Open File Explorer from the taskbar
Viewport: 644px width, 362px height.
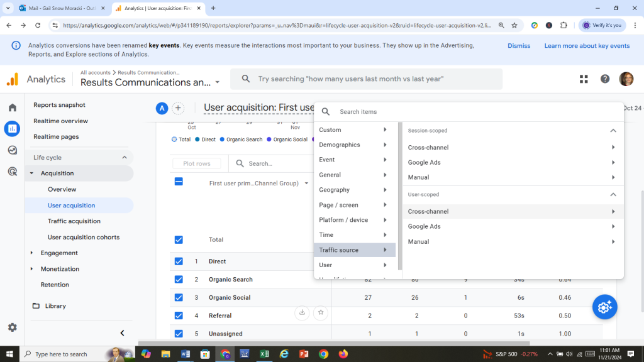[x=165, y=354]
